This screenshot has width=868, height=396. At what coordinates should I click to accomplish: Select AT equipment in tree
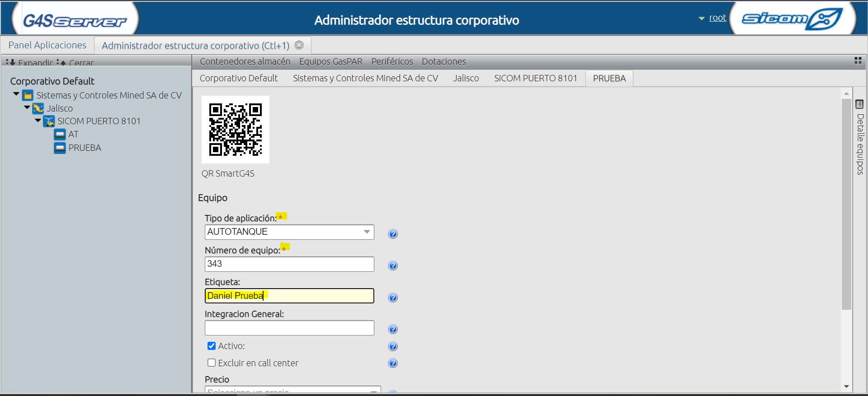(x=73, y=134)
